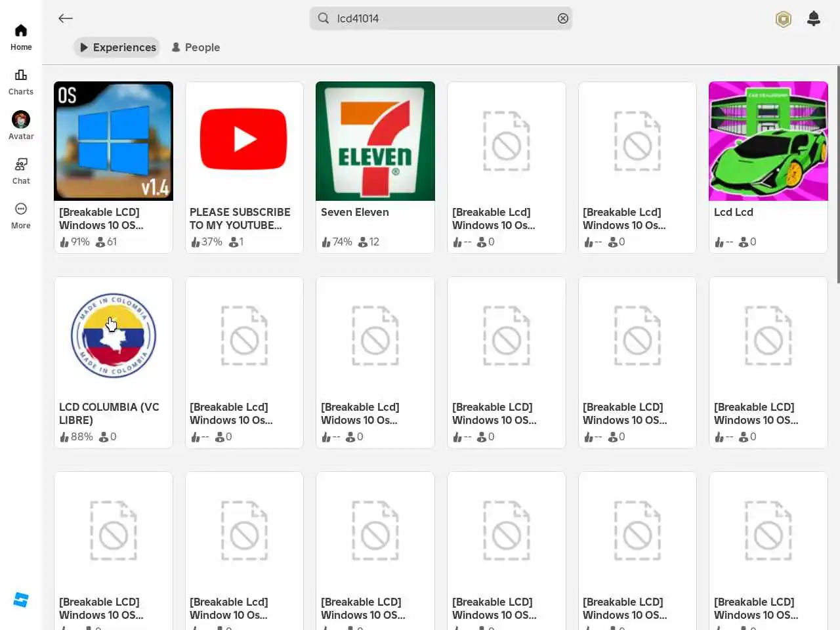Open Charts from the sidebar

coord(21,82)
